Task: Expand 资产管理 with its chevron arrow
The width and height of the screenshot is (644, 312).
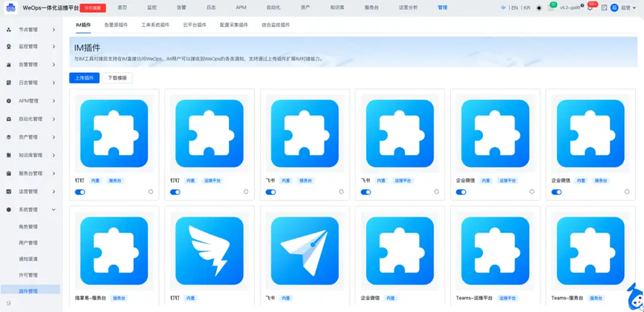Action: point(54,137)
